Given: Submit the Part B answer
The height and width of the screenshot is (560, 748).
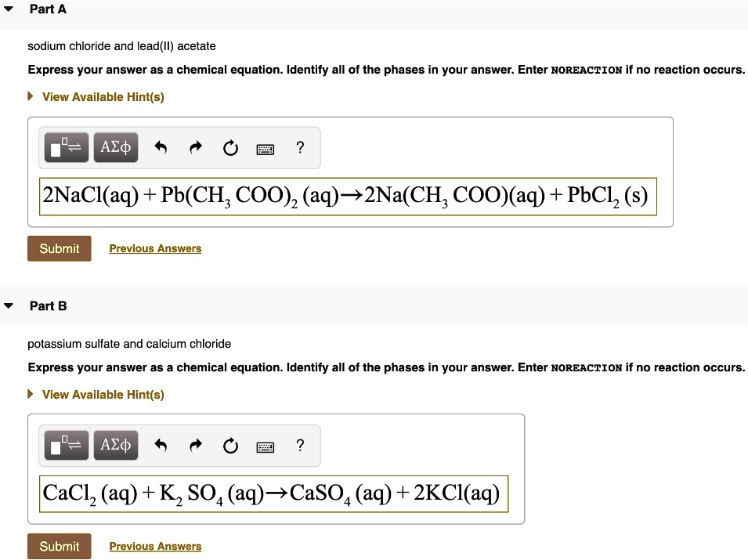Looking at the screenshot, I should pyautogui.click(x=59, y=546).
